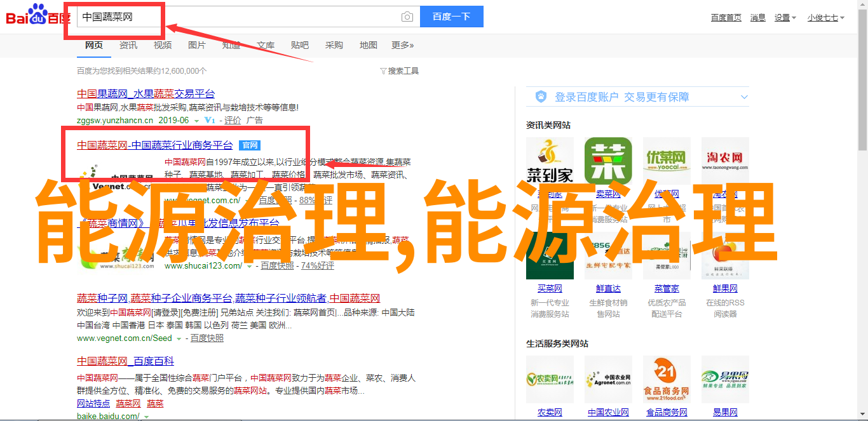The image size is (868, 421).
Task: Click the shield icon beside 登录百度账户
Action: click(x=541, y=97)
